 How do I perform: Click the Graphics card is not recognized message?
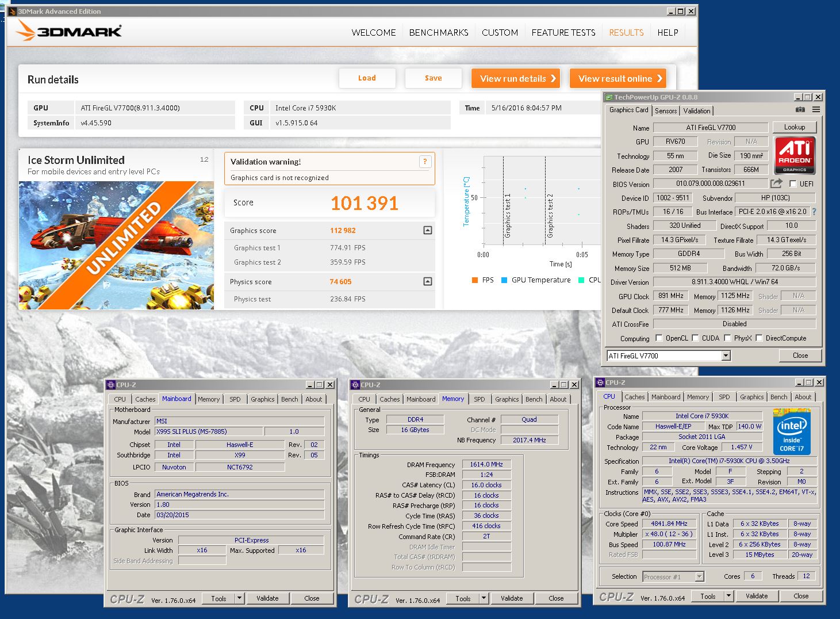(x=279, y=178)
